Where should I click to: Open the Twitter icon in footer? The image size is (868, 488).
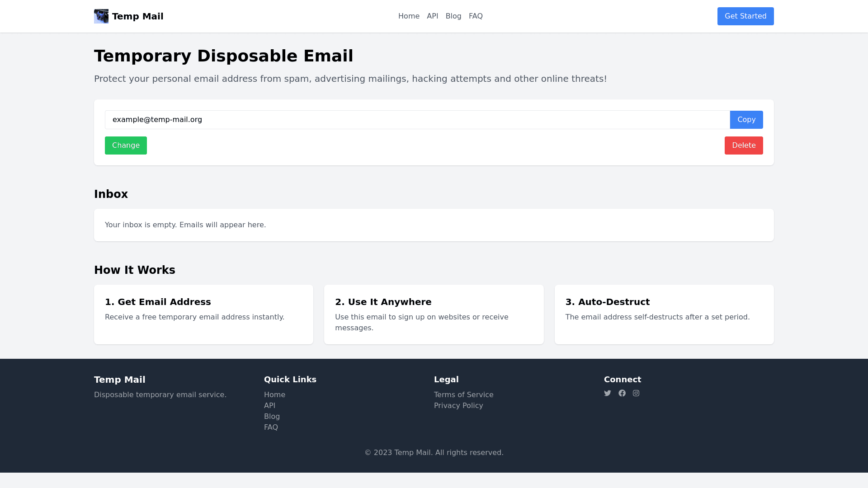[608, 393]
